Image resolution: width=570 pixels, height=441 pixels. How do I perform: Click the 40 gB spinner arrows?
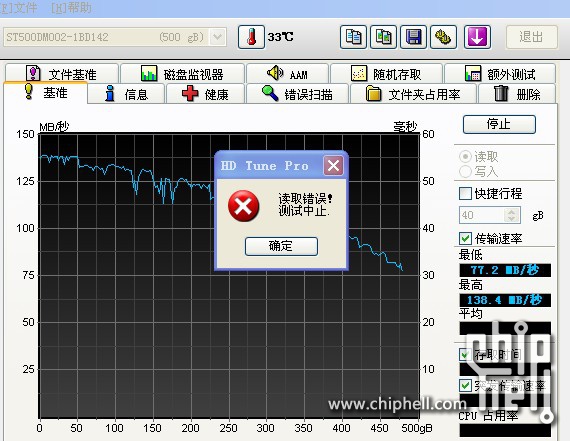point(512,215)
